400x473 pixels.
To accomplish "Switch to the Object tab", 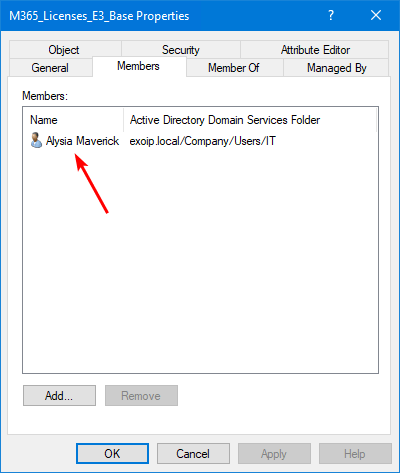I will [x=65, y=50].
